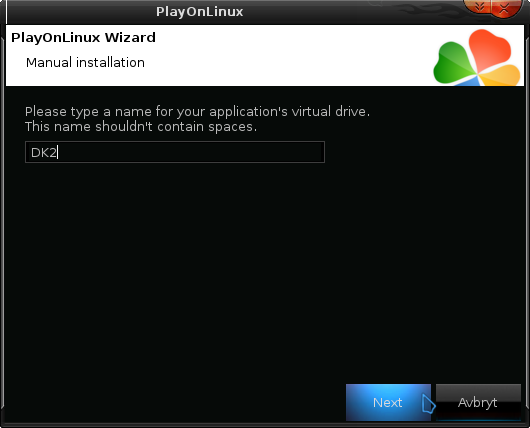Click the Manual installation subtitle

point(85,63)
